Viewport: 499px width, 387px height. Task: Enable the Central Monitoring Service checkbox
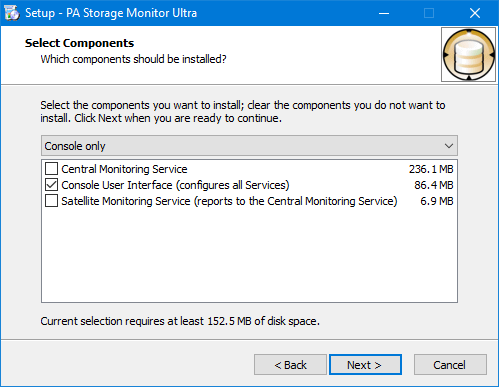(x=51, y=169)
